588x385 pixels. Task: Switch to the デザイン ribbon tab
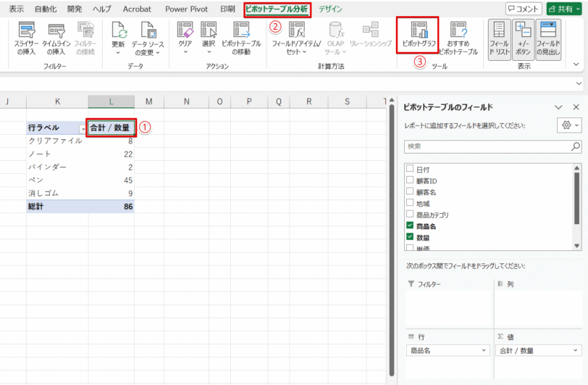coord(330,9)
